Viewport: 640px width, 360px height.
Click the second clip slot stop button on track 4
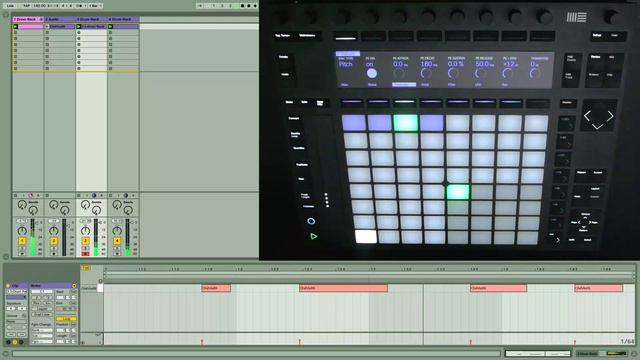(111, 33)
